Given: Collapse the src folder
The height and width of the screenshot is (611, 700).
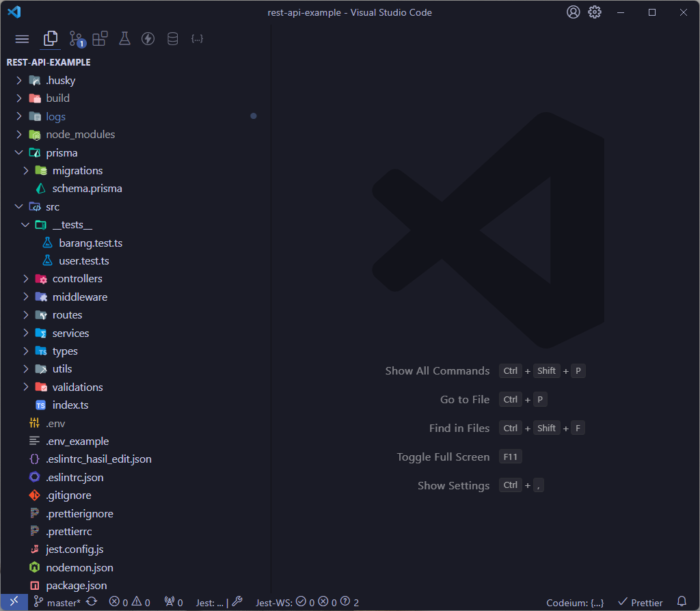Looking at the screenshot, I should pyautogui.click(x=136, y=206).
